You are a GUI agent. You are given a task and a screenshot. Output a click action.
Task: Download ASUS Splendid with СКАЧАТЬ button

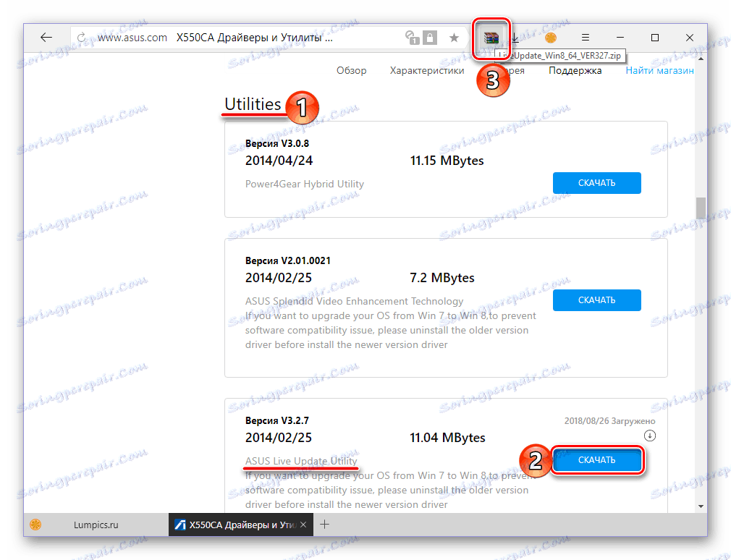(x=596, y=300)
